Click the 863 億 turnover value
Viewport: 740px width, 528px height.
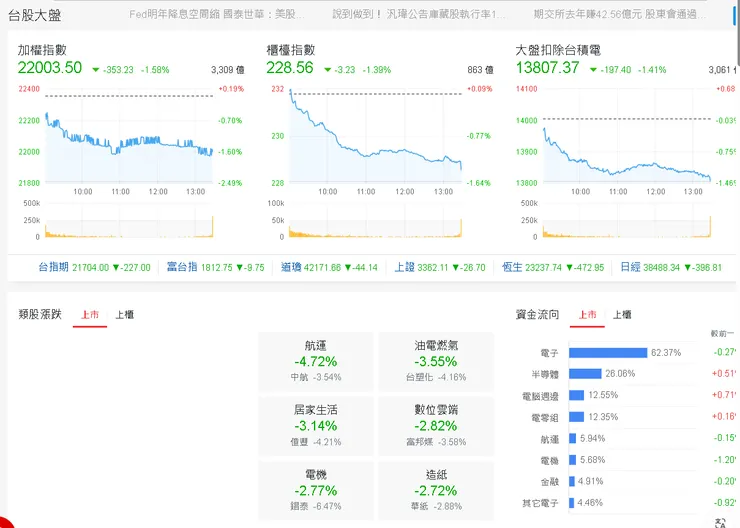click(x=480, y=70)
